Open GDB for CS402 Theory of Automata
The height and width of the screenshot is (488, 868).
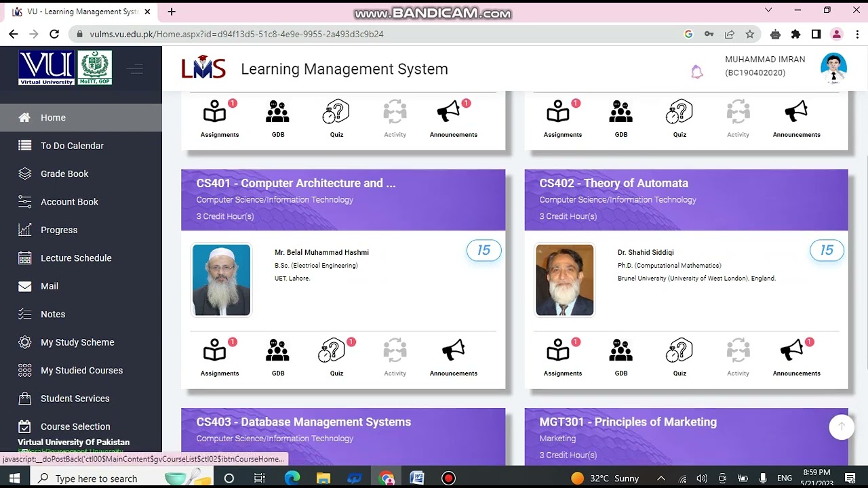(621, 357)
